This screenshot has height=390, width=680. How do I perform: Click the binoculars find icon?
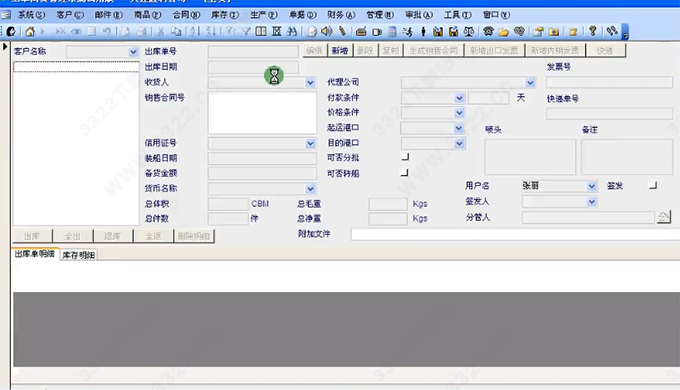tap(292, 31)
